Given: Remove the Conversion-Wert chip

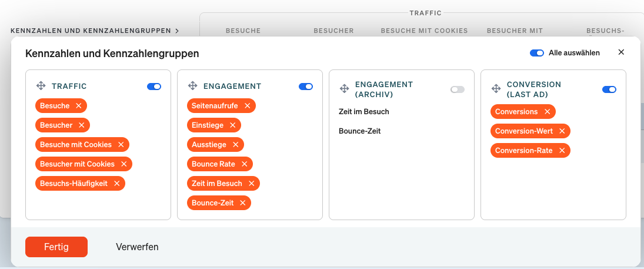Looking at the screenshot, I should [x=562, y=131].
